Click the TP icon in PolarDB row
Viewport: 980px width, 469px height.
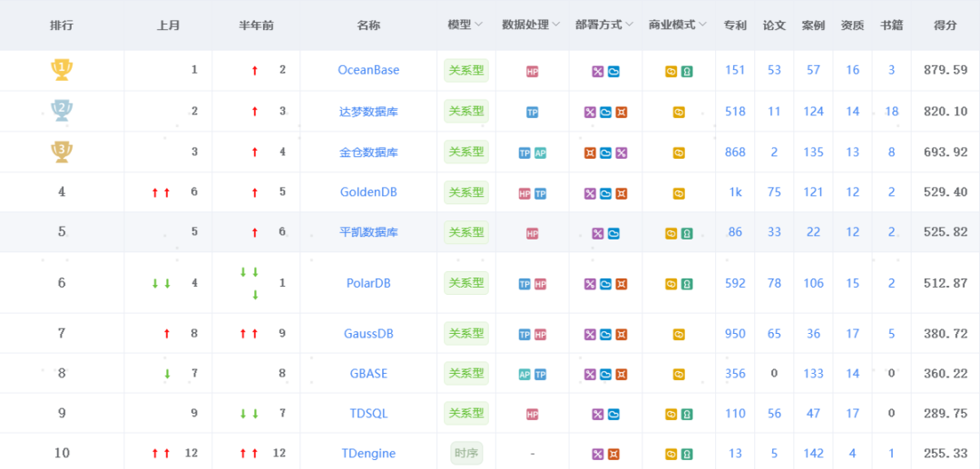pos(525,284)
